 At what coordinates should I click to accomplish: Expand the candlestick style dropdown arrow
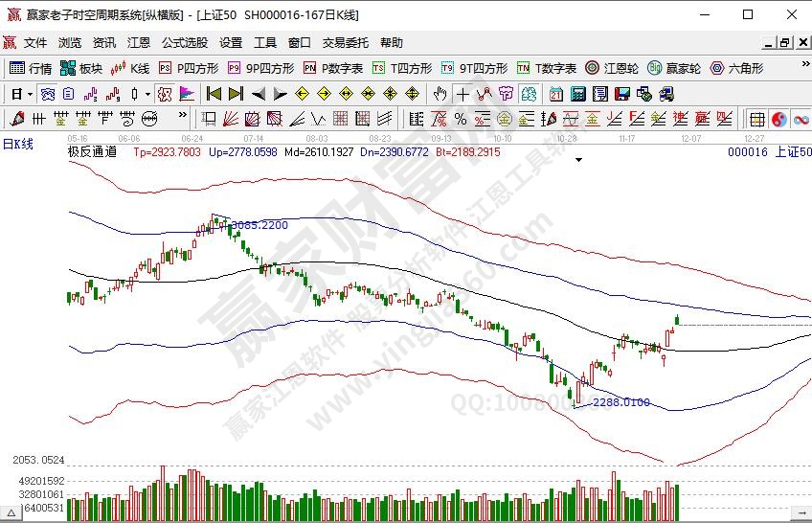pos(147,94)
